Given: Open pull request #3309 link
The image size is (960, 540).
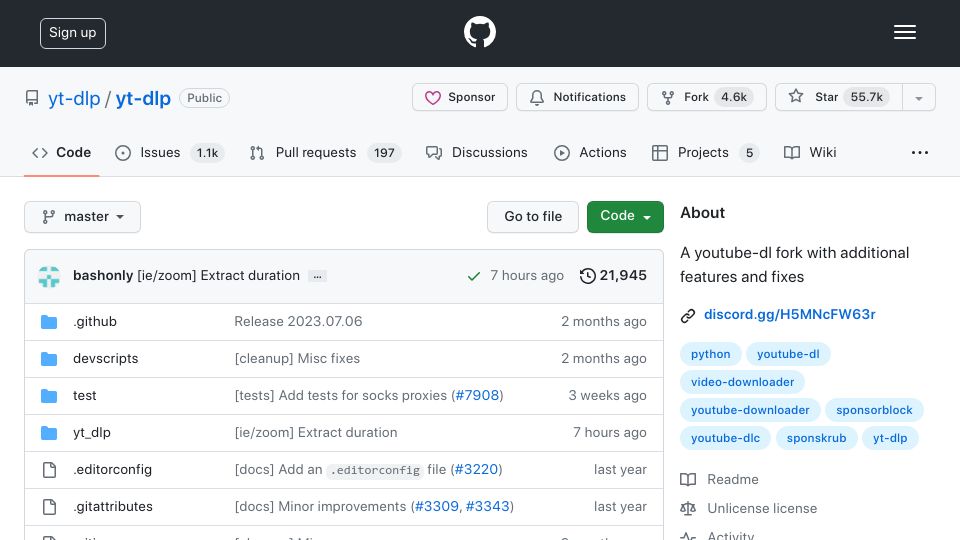Looking at the screenshot, I should pos(437,506).
